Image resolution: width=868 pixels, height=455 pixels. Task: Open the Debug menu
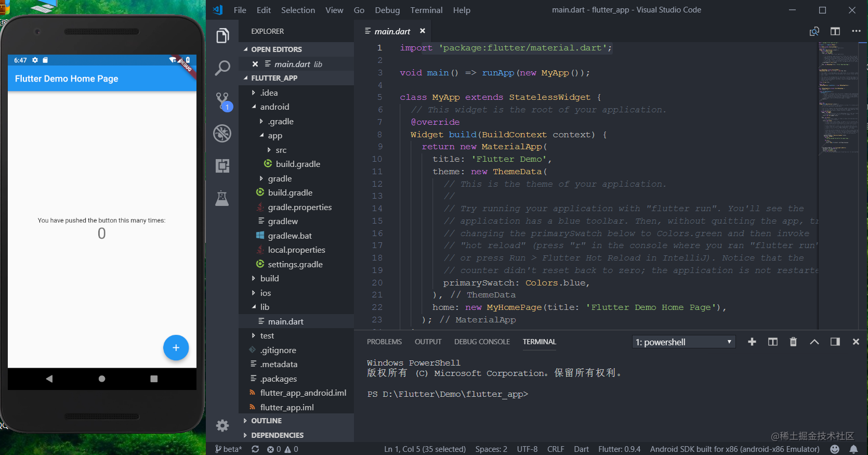[387, 10]
